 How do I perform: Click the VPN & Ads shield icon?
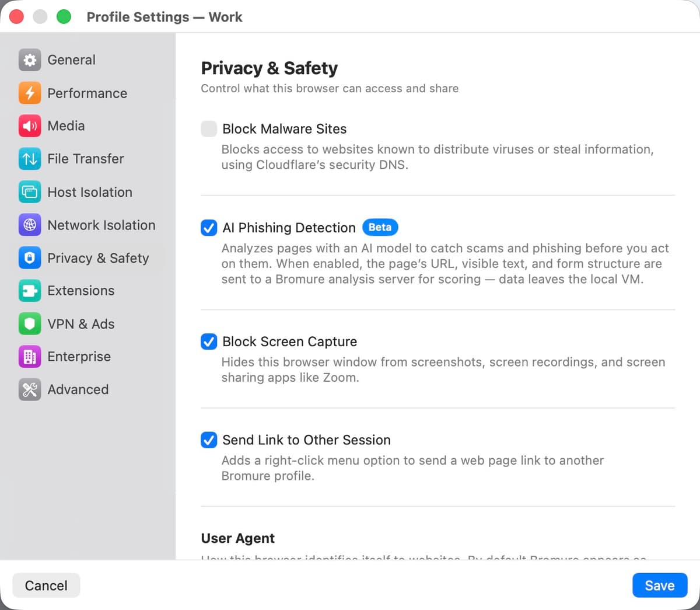pyautogui.click(x=30, y=324)
